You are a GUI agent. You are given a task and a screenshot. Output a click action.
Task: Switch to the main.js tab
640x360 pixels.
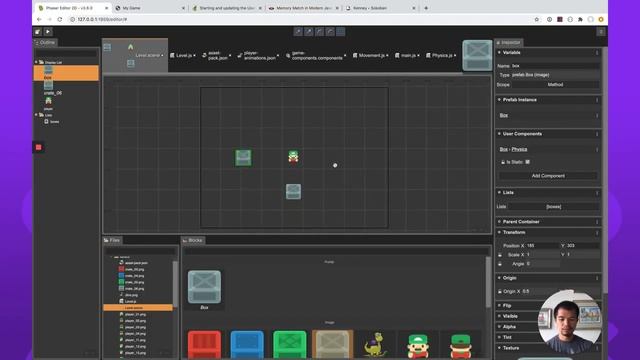point(407,56)
